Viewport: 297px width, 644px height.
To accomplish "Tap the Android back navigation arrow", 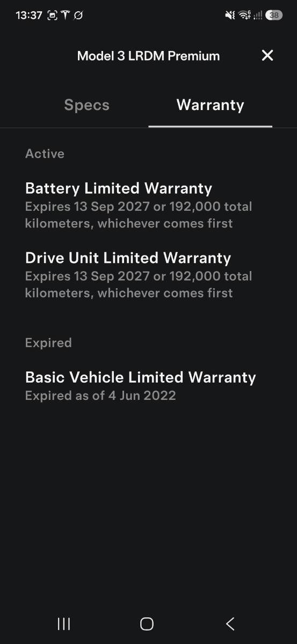I will click(230, 623).
